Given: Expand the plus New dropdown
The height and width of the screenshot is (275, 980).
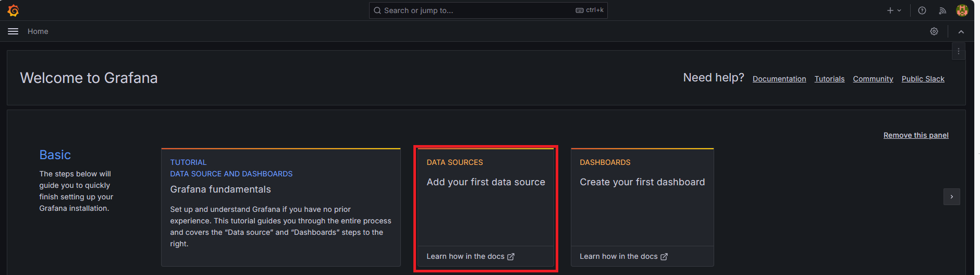Looking at the screenshot, I should [x=894, y=10].
